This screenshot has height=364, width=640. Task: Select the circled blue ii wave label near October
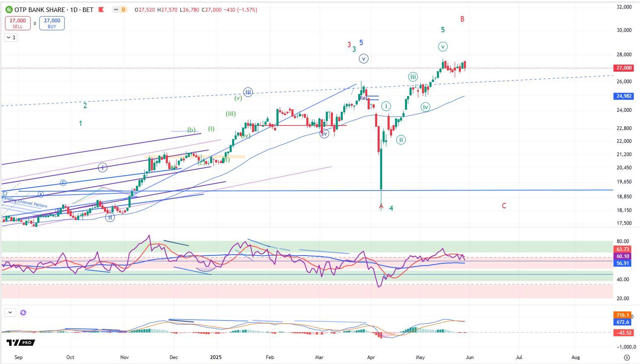pos(110,217)
